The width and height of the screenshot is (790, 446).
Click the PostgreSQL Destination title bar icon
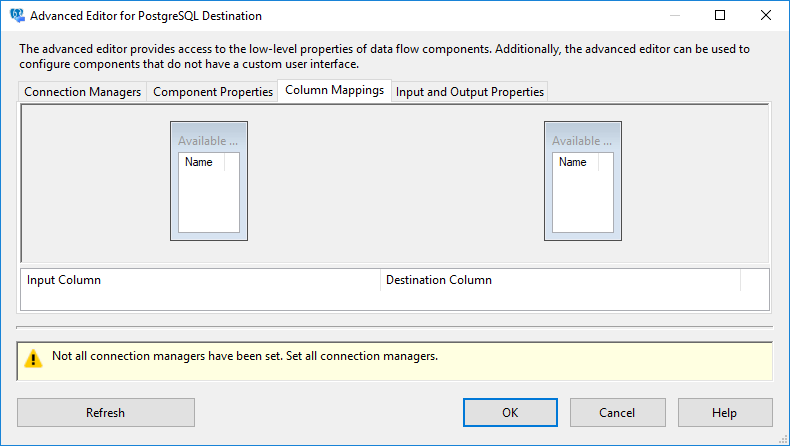17,16
